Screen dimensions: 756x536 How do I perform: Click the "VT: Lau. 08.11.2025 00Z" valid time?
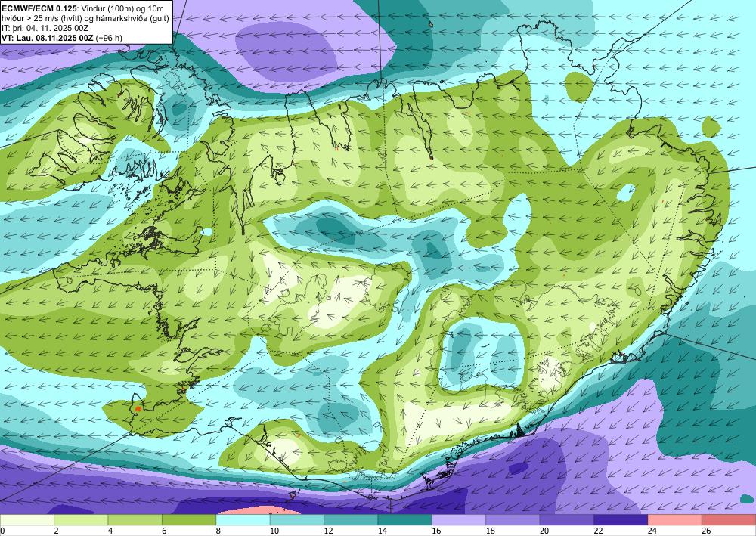[x=48, y=38]
